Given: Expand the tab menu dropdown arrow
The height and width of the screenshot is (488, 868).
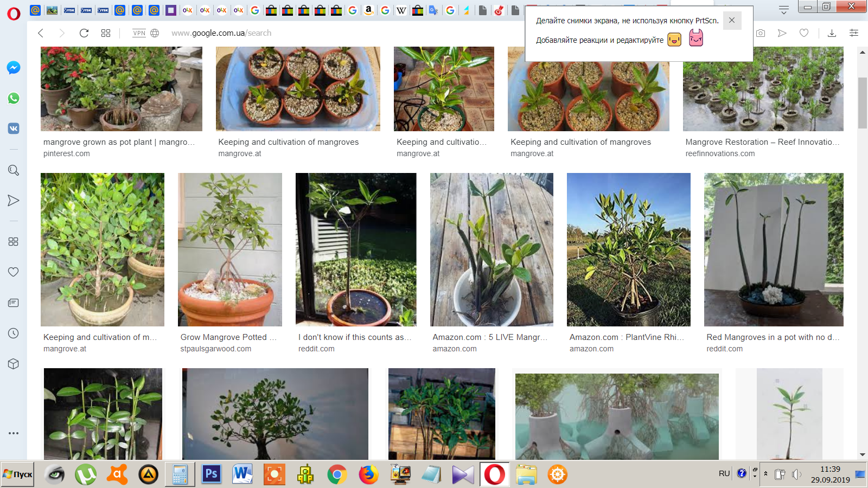Looking at the screenshot, I should 783,10.
